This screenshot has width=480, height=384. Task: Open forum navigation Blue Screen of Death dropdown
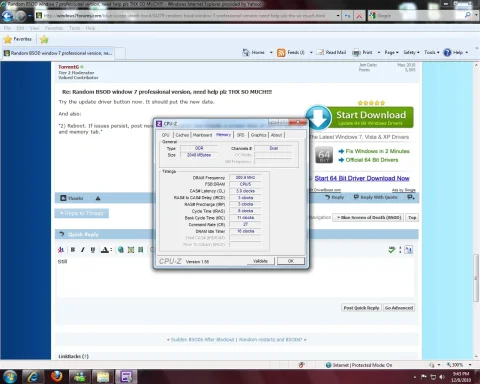coord(368,218)
